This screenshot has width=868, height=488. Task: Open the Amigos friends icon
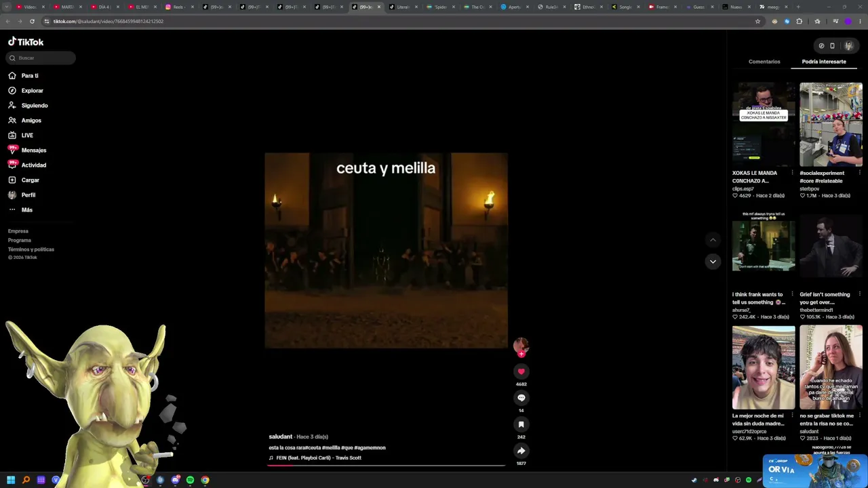[x=12, y=121]
